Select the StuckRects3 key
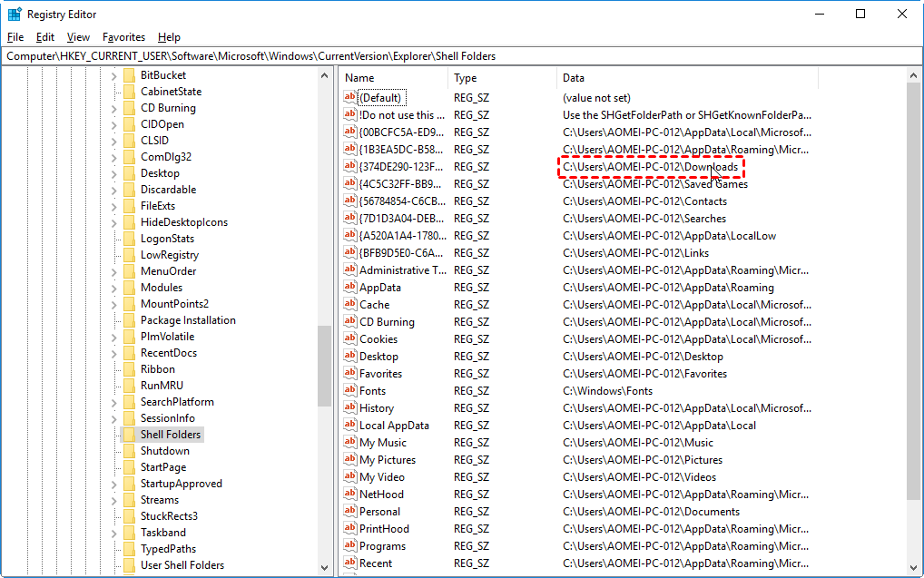Viewport: 924px width, 578px height. click(169, 516)
